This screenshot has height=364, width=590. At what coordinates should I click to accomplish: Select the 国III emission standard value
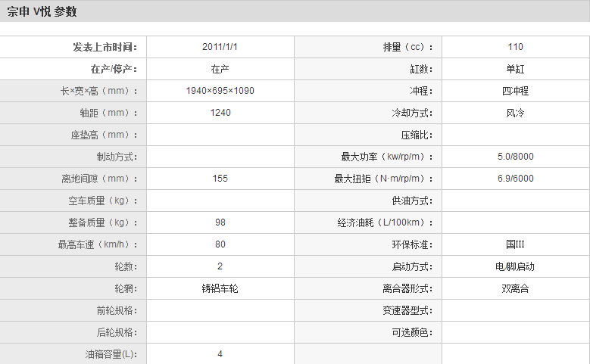515,244
